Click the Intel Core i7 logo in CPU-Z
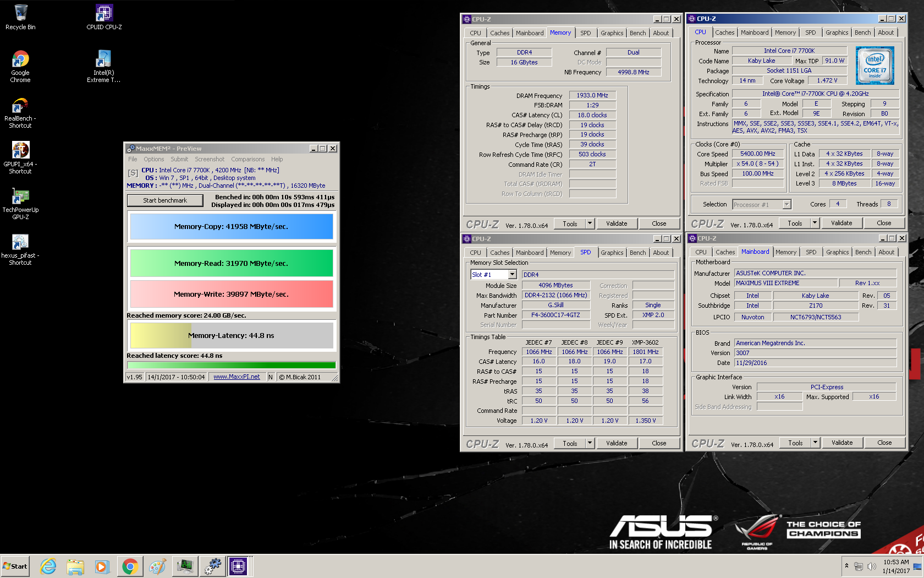This screenshot has width=924, height=578. (875, 66)
